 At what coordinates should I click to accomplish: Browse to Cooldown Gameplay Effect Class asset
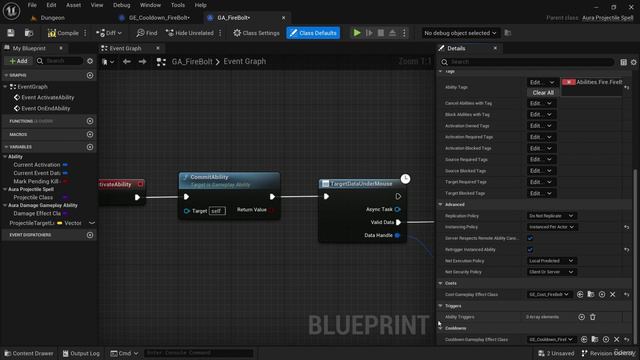click(x=595, y=340)
